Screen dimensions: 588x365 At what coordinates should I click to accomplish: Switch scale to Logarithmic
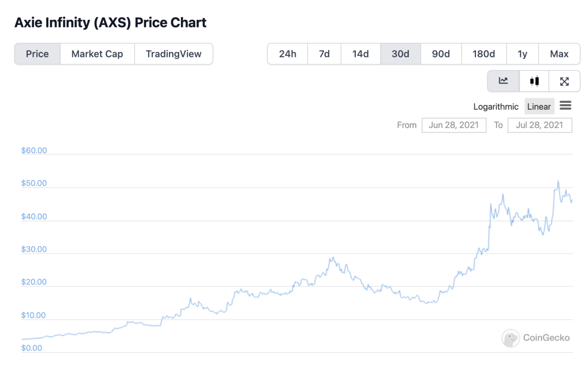496,107
